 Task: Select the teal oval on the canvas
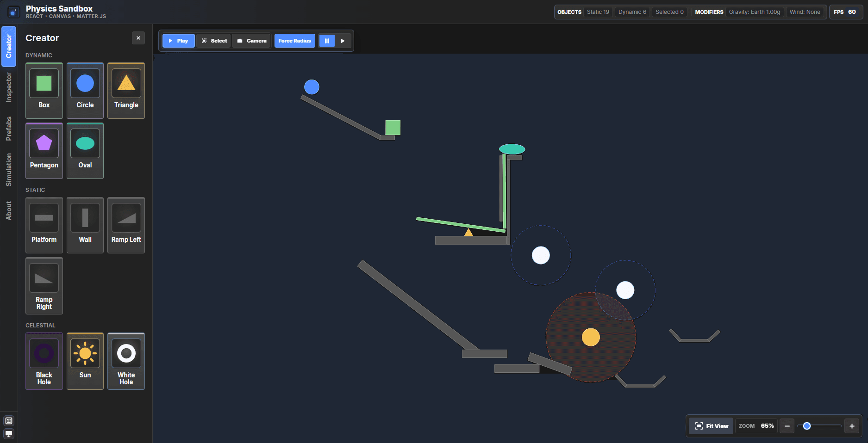point(512,149)
